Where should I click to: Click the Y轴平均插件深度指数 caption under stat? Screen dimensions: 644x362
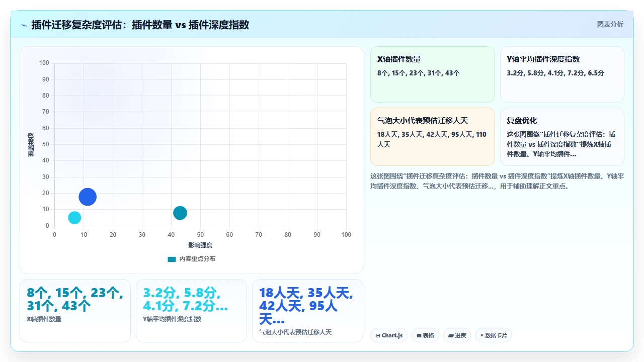click(x=172, y=319)
